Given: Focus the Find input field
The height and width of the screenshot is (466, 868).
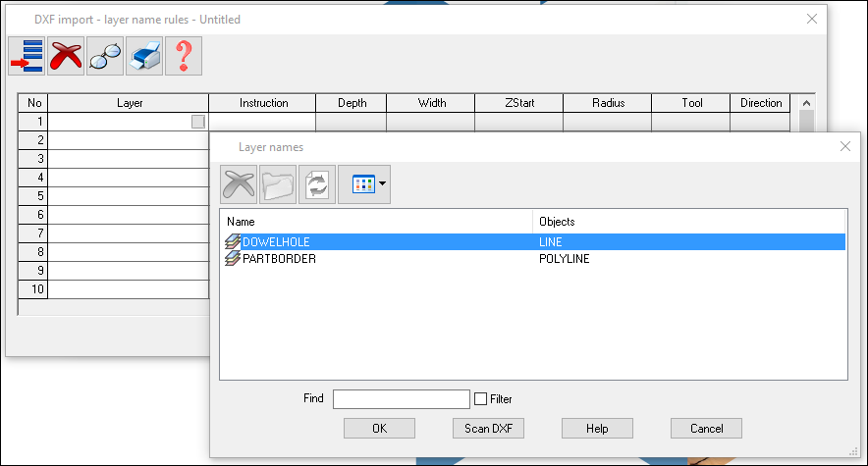Looking at the screenshot, I should click(402, 399).
